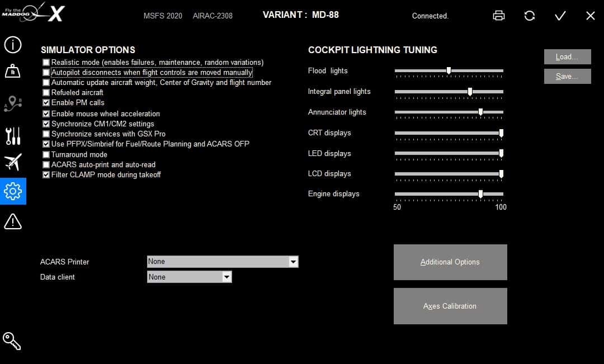The height and width of the screenshot is (364, 604).
Task: Click the Flood lights slider handle
Action: 449,70
